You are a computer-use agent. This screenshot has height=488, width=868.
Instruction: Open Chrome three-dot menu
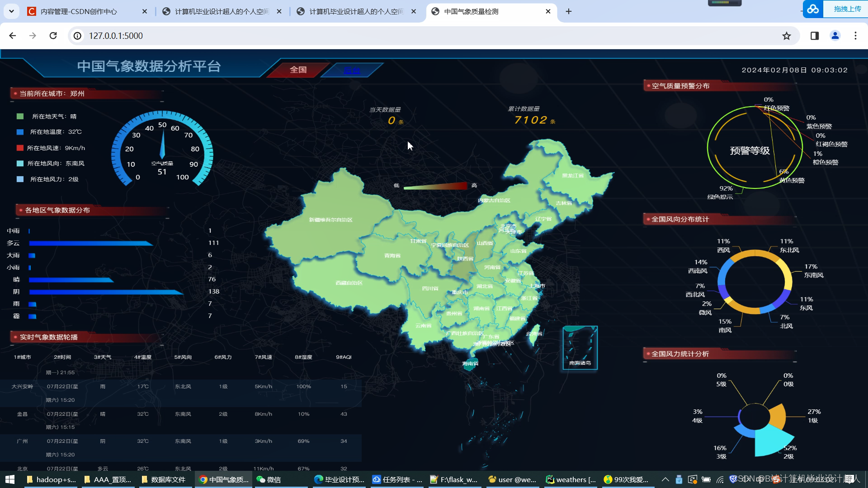click(x=855, y=36)
